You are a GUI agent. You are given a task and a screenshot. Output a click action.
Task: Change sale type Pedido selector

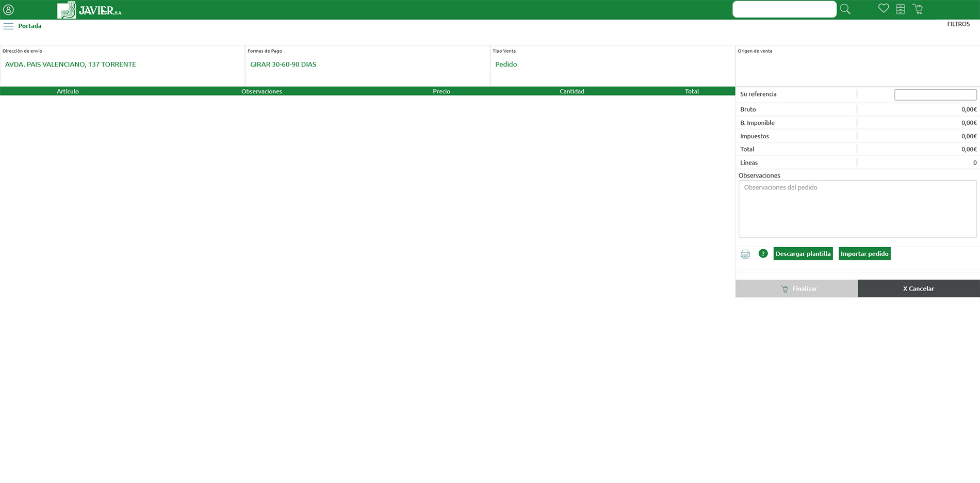click(506, 65)
